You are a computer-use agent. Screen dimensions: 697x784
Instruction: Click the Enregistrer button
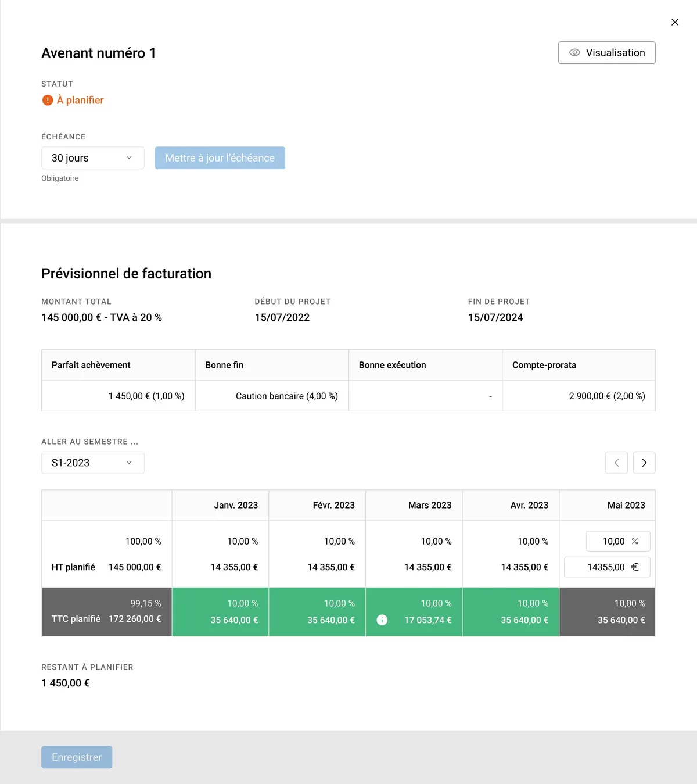(x=77, y=757)
